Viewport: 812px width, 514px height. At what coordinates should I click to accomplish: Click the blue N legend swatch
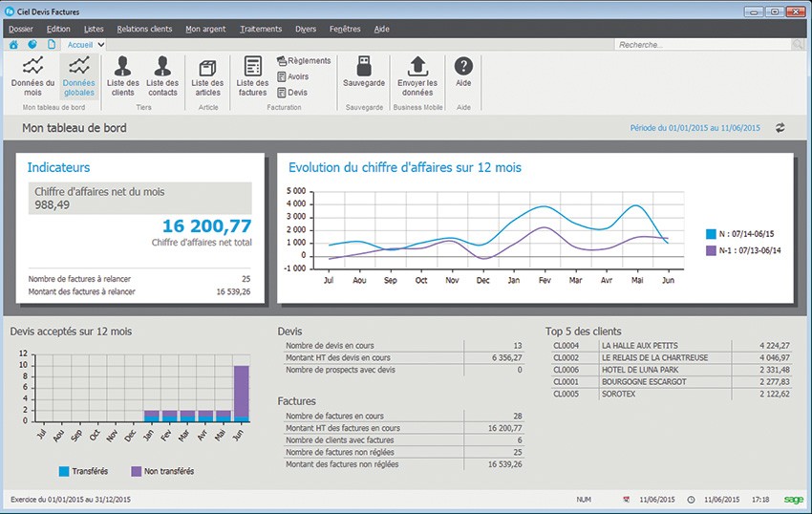711,233
